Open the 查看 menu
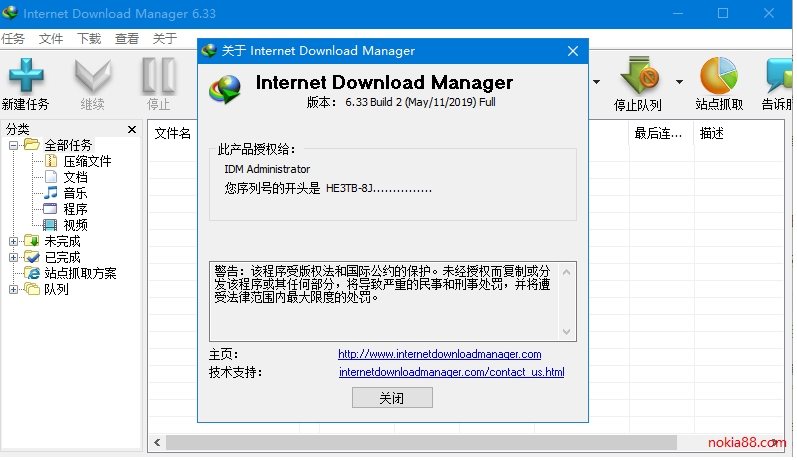This screenshot has width=797, height=460. (x=127, y=39)
